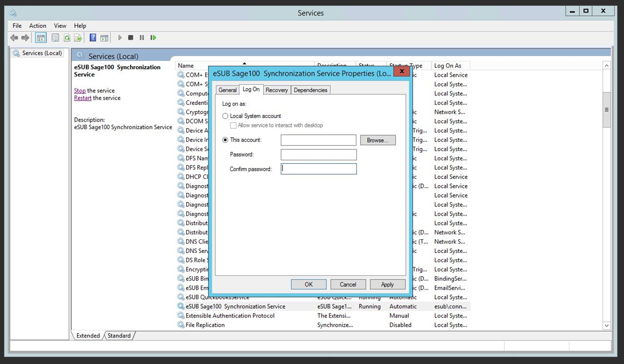The height and width of the screenshot is (364, 624).
Task: Click the EmailServi... Log On As cell
Action: 450,288
